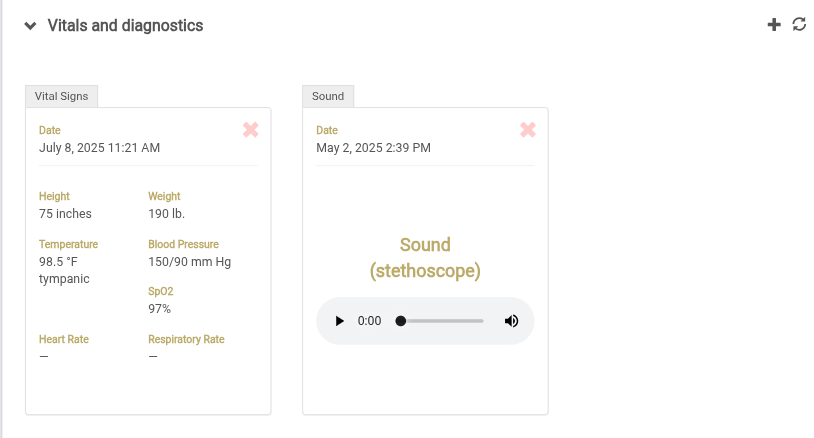Mute the audio player volume
This screenshot has height=438, width=814.
point(511,321)
